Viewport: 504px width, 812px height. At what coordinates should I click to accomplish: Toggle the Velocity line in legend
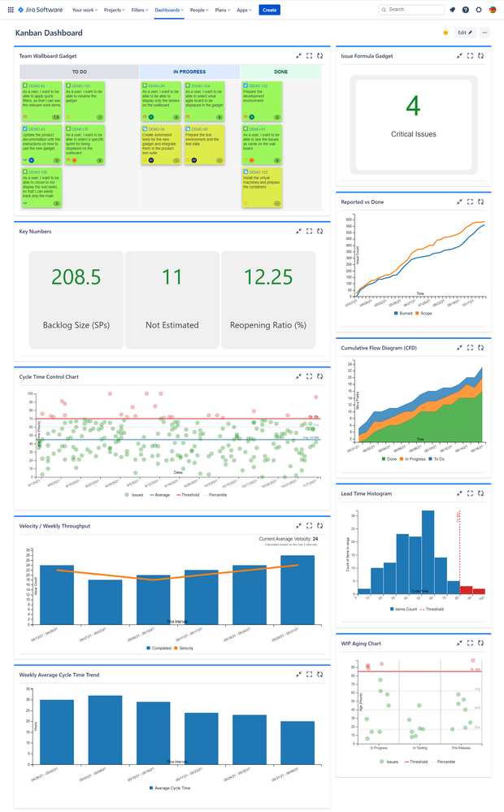[x=184, y=649]
